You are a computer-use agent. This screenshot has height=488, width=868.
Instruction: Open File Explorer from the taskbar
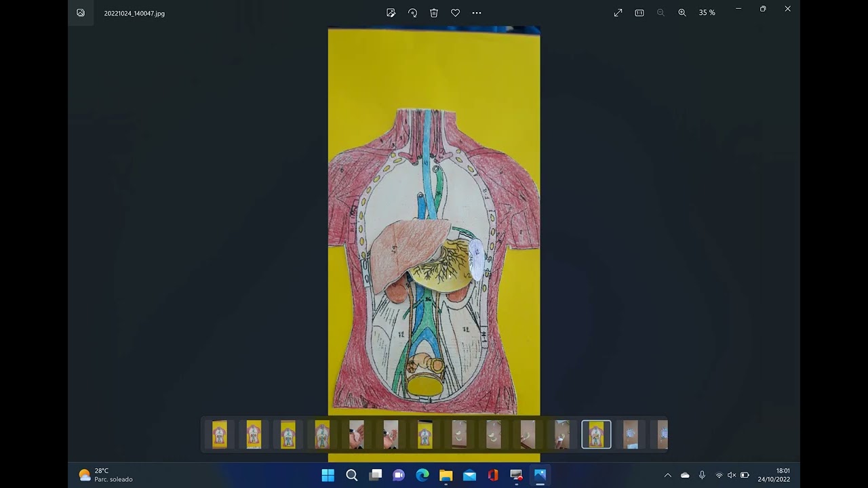(446, 475)
